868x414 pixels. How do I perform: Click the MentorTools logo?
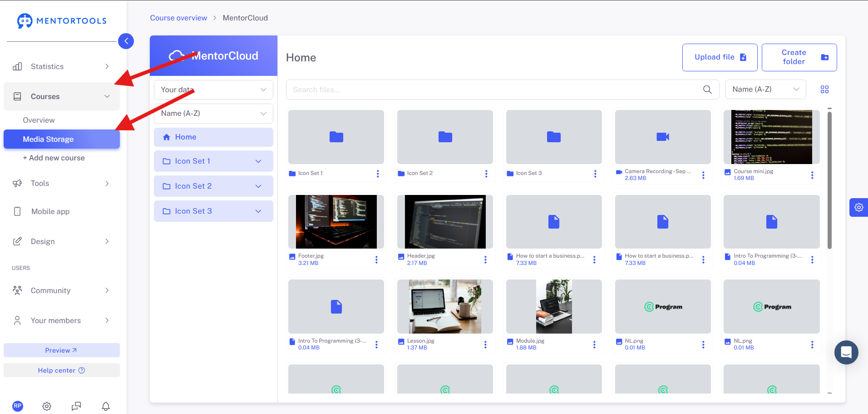pyautogui.click(x=62, y=21)
